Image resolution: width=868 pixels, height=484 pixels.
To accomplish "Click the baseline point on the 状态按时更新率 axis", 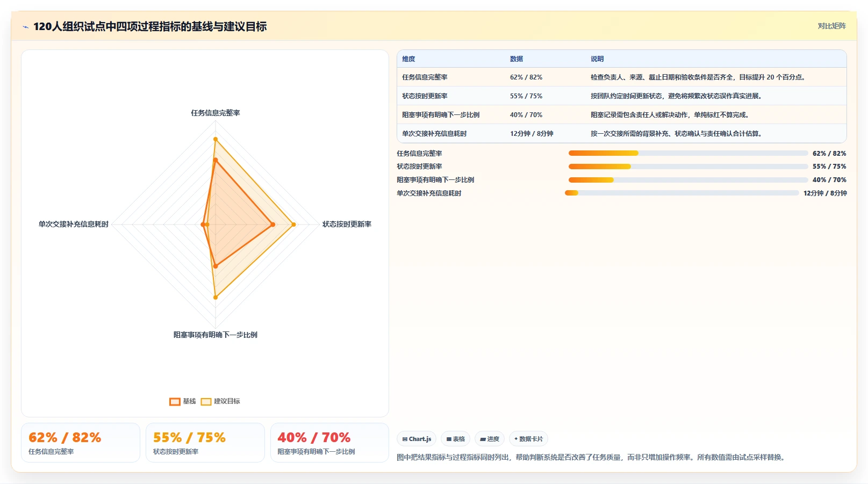I will 273,225.
